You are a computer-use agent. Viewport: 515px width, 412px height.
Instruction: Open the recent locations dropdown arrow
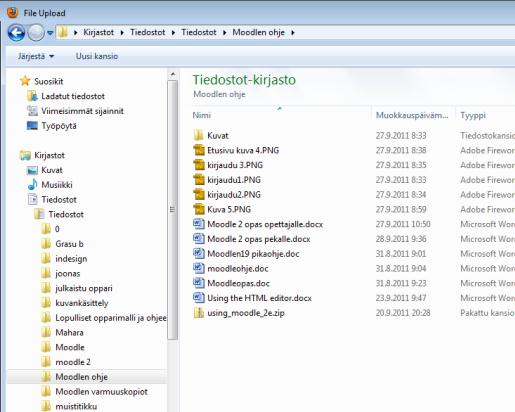click(x=50, y=33)
